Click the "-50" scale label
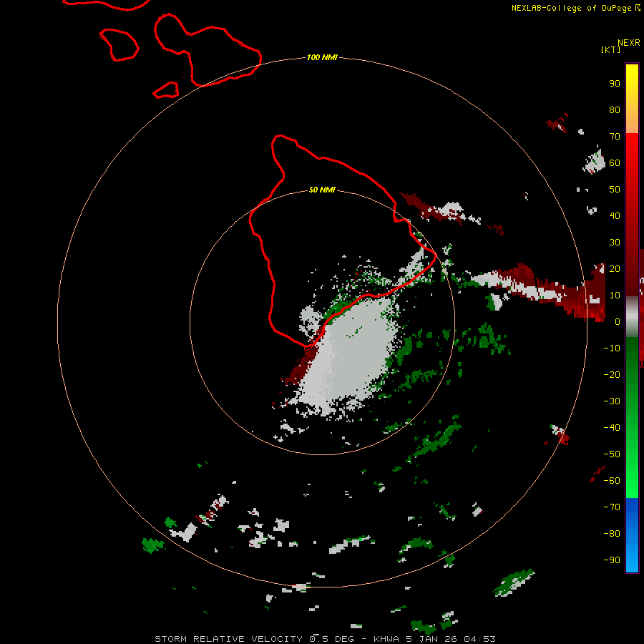Viewport: 644px width, 644px height. [612, 454]
